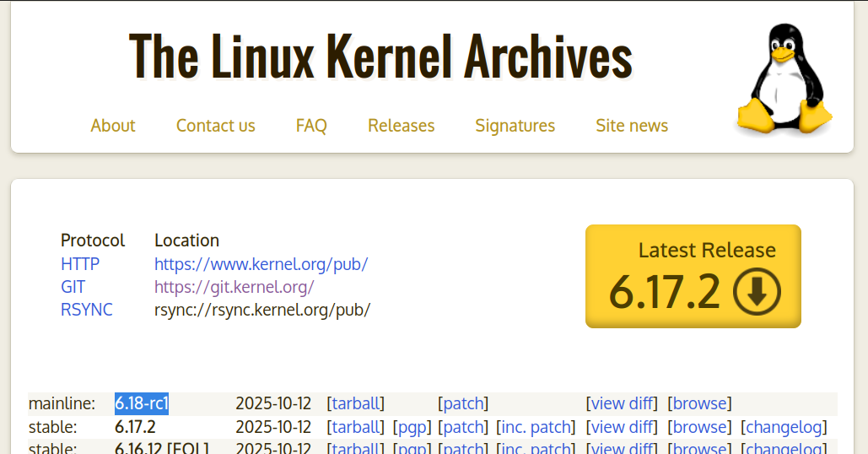Open the FAQ menu item

click(x=311, y=126)
